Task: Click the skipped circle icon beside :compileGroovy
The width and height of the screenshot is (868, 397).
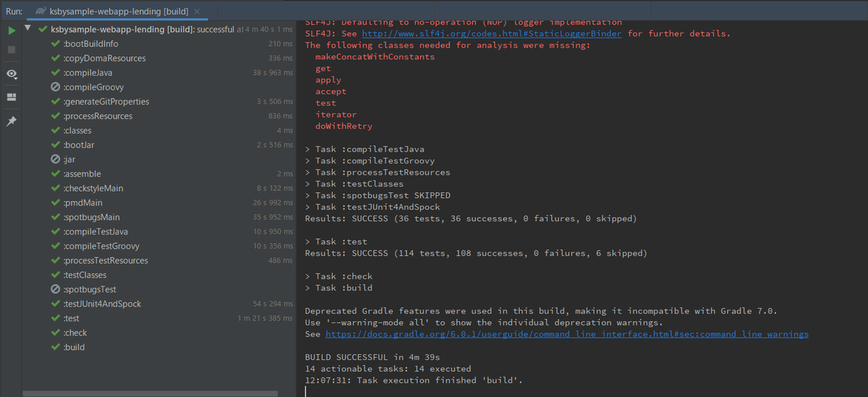Action: click(56, 87)
